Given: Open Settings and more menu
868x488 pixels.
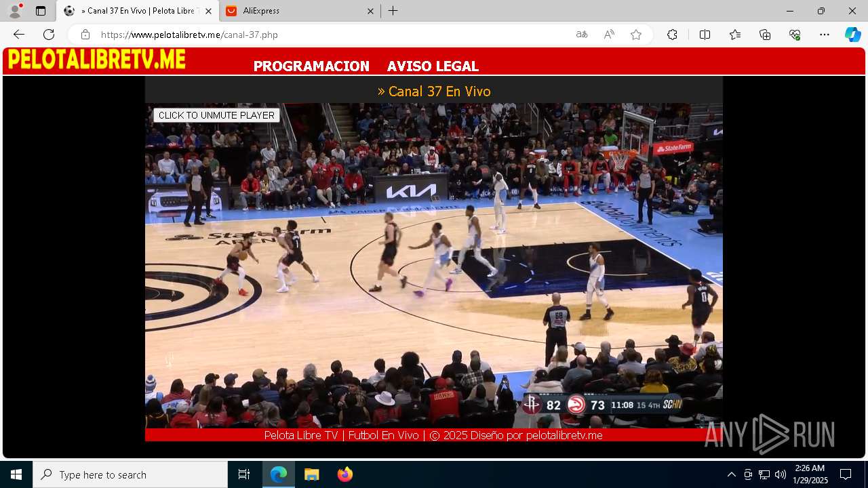Looking at the screenshot, I should [825, 35].
